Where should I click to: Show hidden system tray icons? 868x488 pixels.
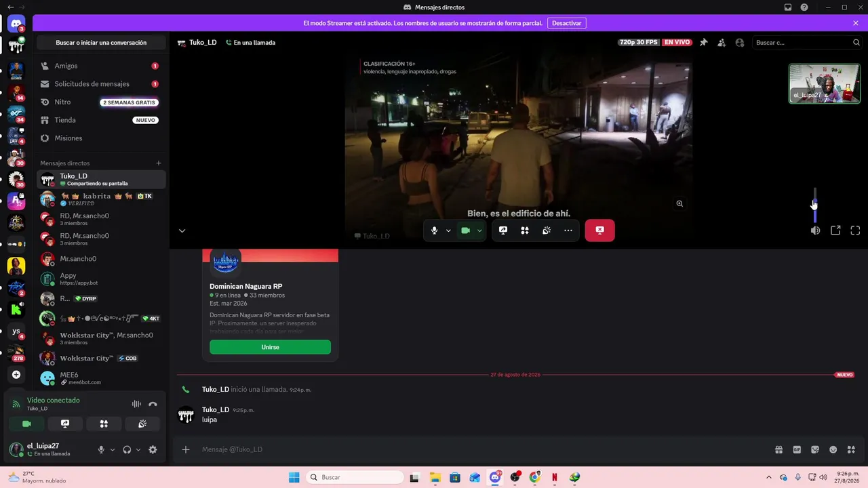point(768,477)
